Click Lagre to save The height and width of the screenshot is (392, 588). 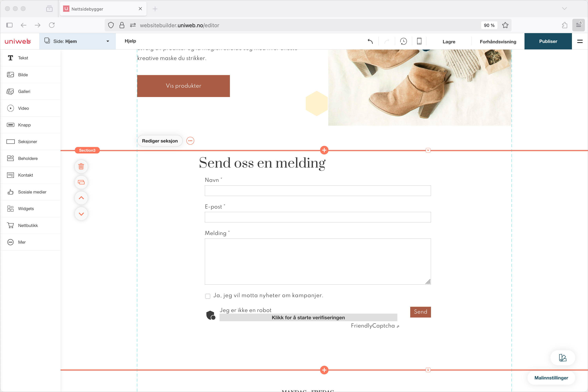click(x=449, y=42)
